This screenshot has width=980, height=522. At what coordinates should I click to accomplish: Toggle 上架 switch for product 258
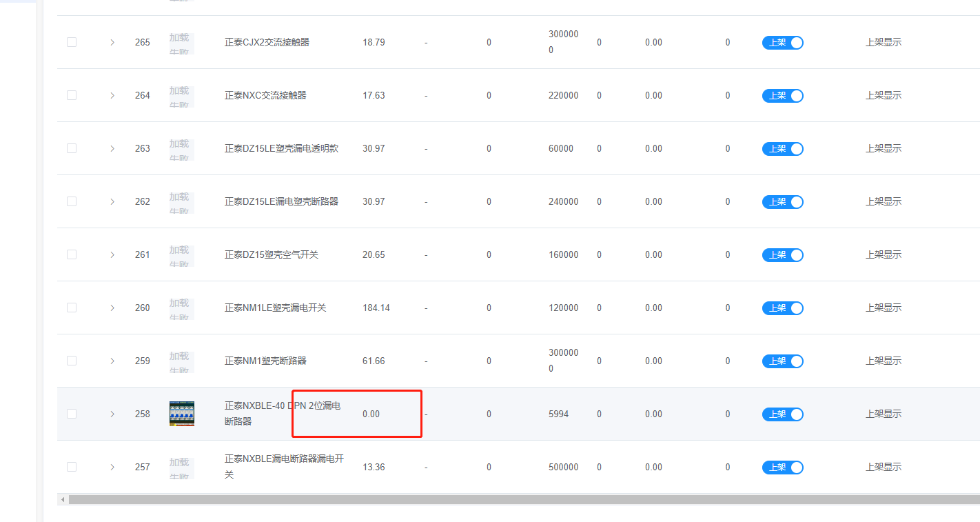pos(783,414)
